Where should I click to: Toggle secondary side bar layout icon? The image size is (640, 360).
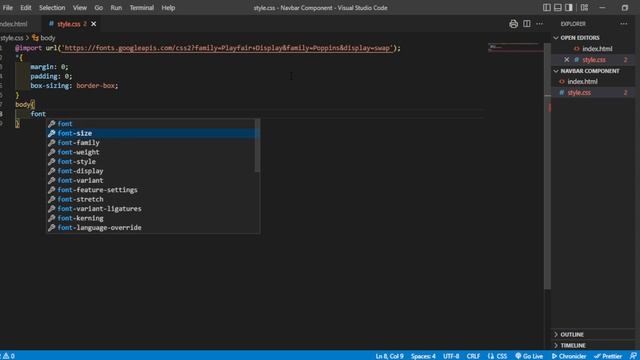(569, 8)
